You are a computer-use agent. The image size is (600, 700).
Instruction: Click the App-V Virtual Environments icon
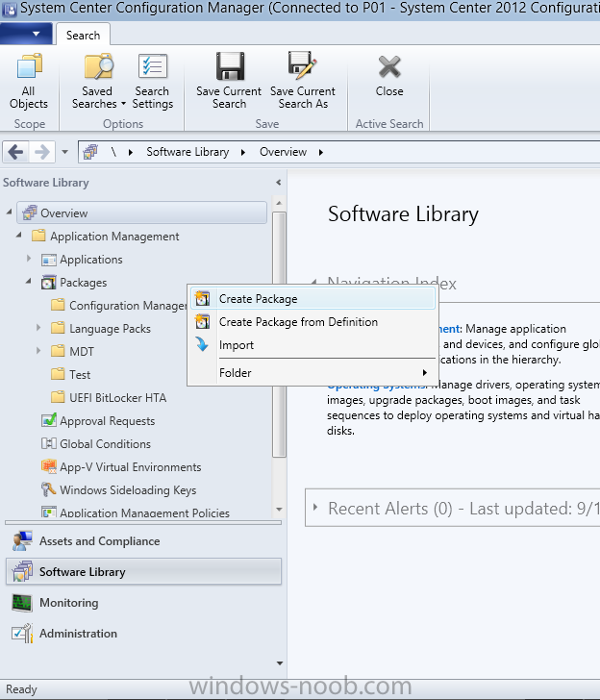tap(49, 466)
